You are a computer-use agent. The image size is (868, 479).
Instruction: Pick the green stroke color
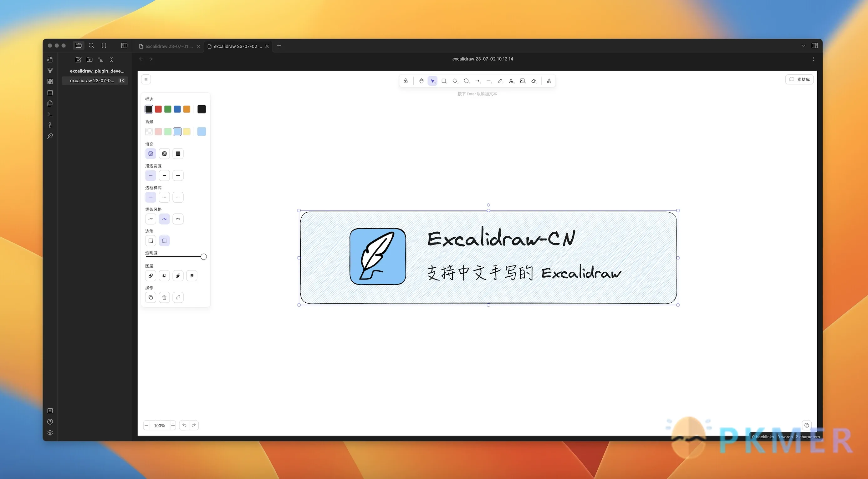coord(168,109)
